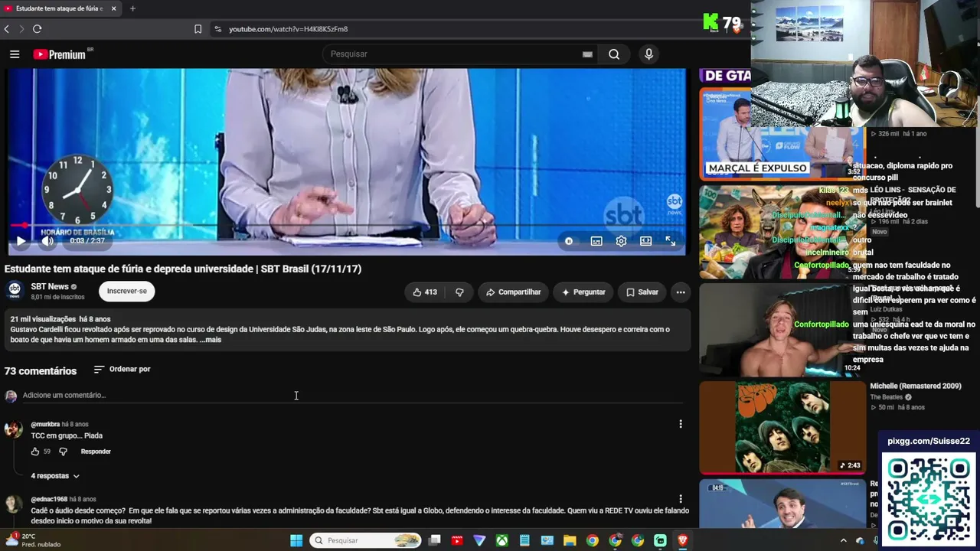Open options menu for @murkbra's comment
Viewport: 980px width, 551px height.
pos(681,424)
